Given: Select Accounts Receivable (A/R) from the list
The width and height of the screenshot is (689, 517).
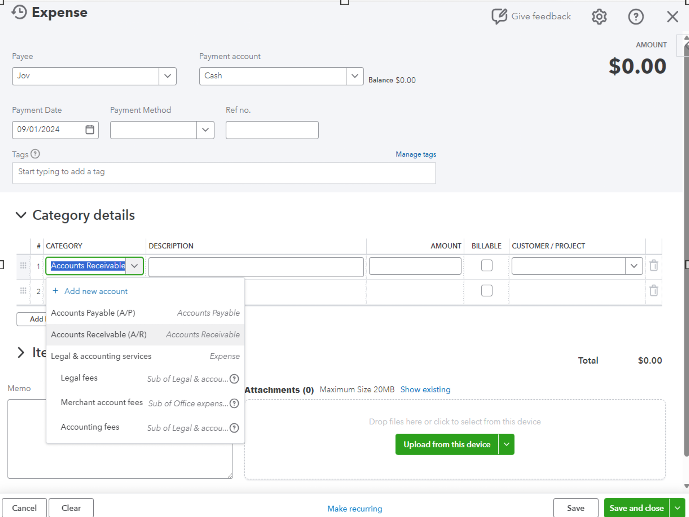Looking at the screenshot, I should click(145, 334).
